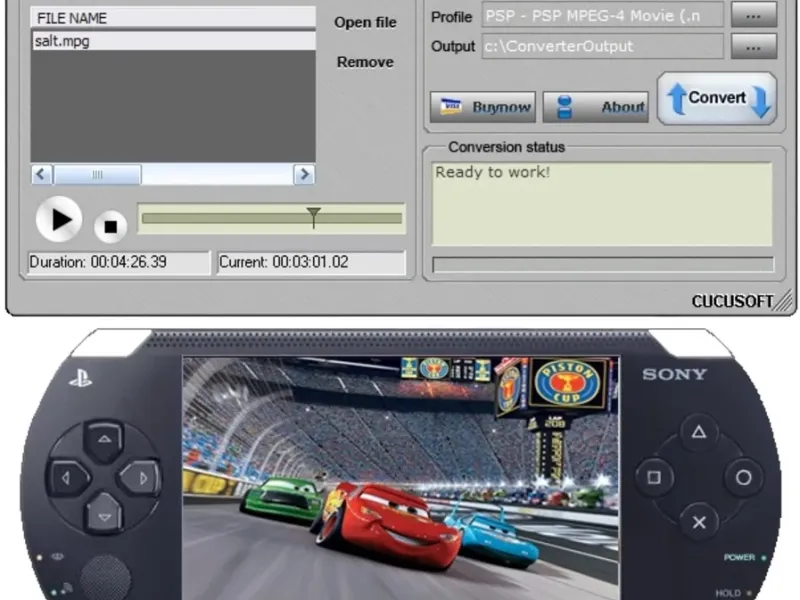
Task: Click the HOLD label on the PSP
Action: click(x=728, y=593)
